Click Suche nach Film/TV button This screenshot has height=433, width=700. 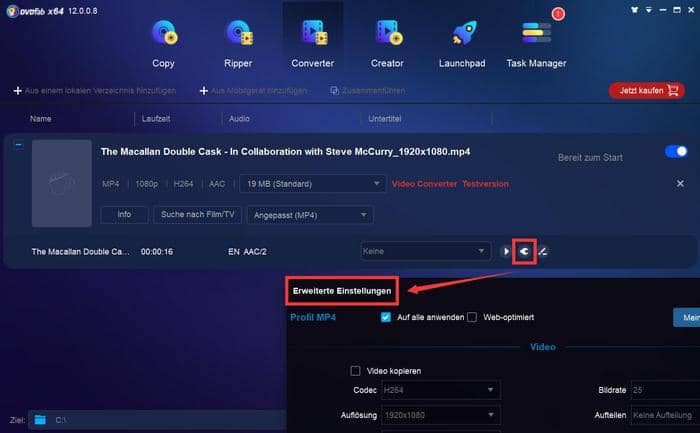pos(197,215)
